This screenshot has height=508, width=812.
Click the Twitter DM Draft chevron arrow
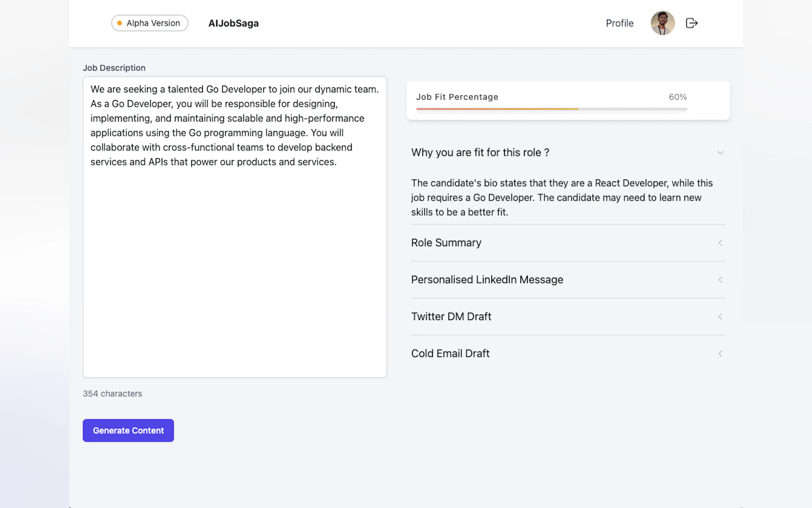point(720,316)
